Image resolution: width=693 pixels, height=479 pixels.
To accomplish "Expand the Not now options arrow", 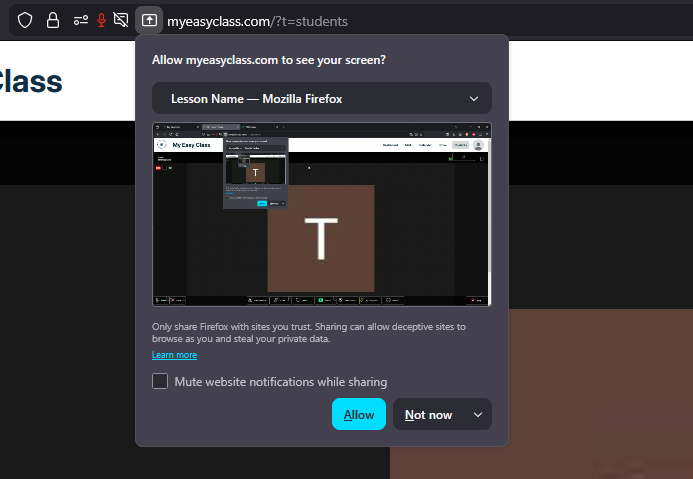I will [x=477, y=415].
